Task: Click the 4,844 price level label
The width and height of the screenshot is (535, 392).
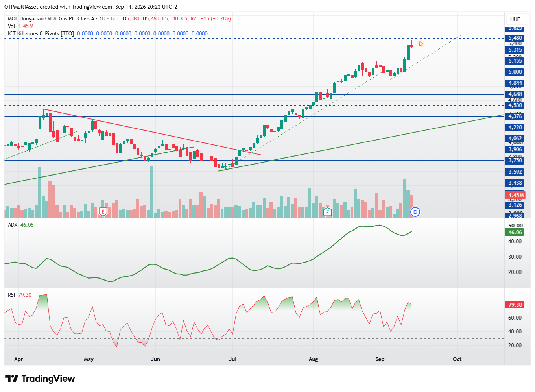Action: click(x=515, y=83)
